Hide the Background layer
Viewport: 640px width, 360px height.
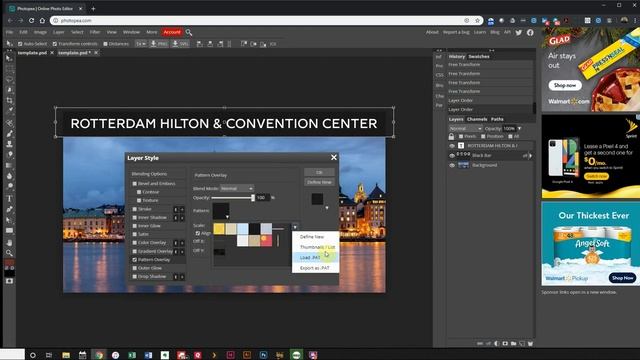coord(452,165)
